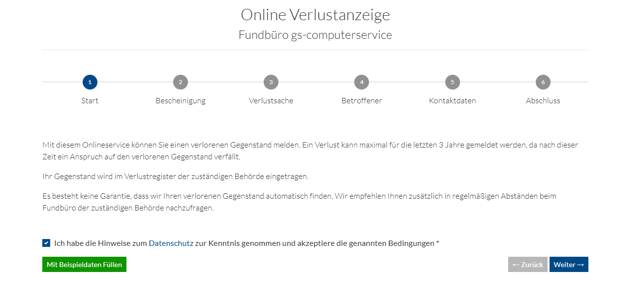
Task: Click the numbered circle 2 in the progress bar
Action: (x=181, y=82)
